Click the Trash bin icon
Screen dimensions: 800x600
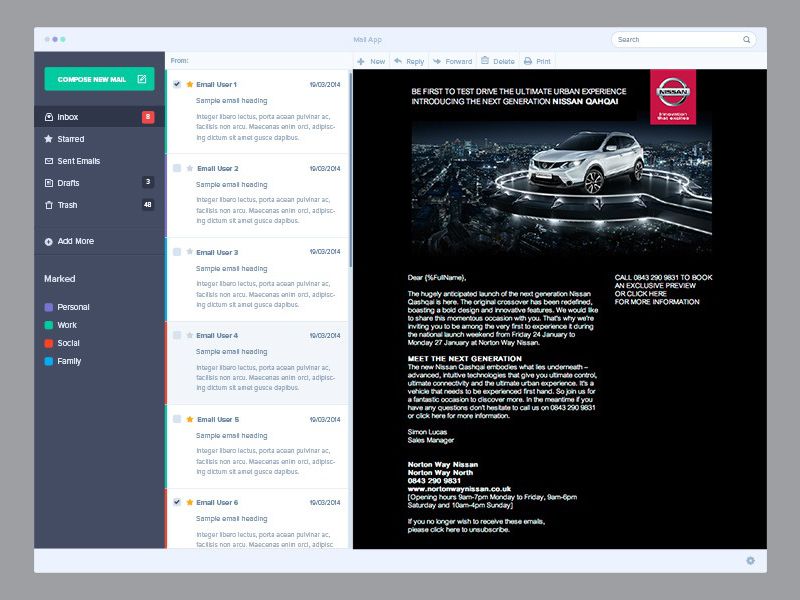pyautogui.click(x=49, y=205)
